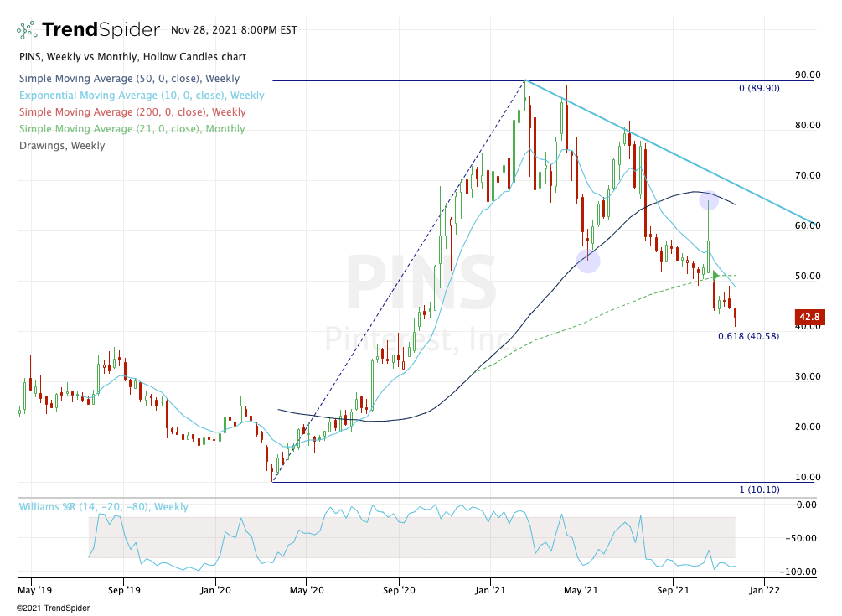This screenshot has height=616, width=842.
Task: Click the May '19 date axis label
Action: point(35,590)
